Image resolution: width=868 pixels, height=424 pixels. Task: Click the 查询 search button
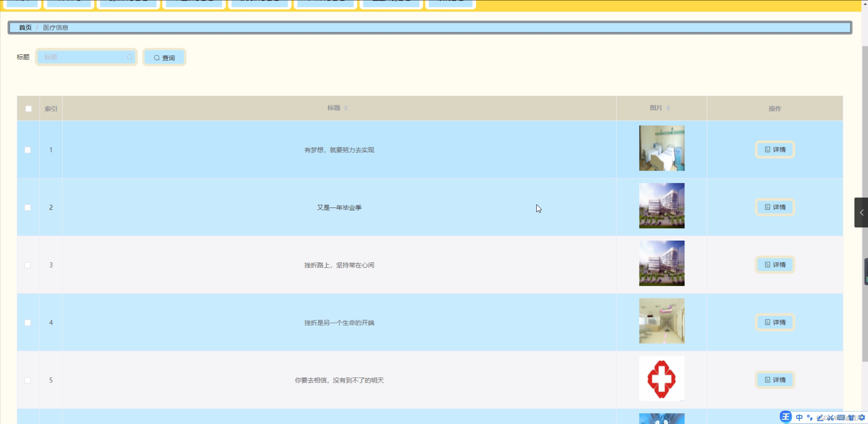164,58
